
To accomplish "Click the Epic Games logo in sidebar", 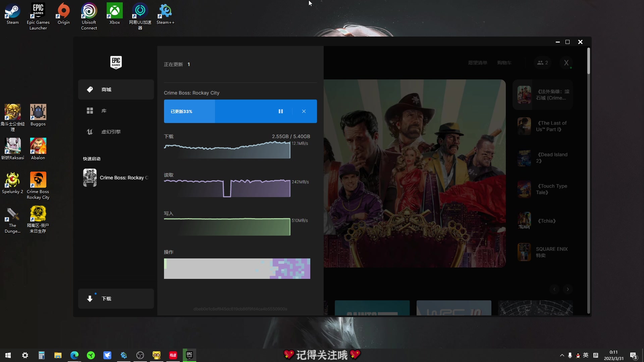I will (116, 62).
